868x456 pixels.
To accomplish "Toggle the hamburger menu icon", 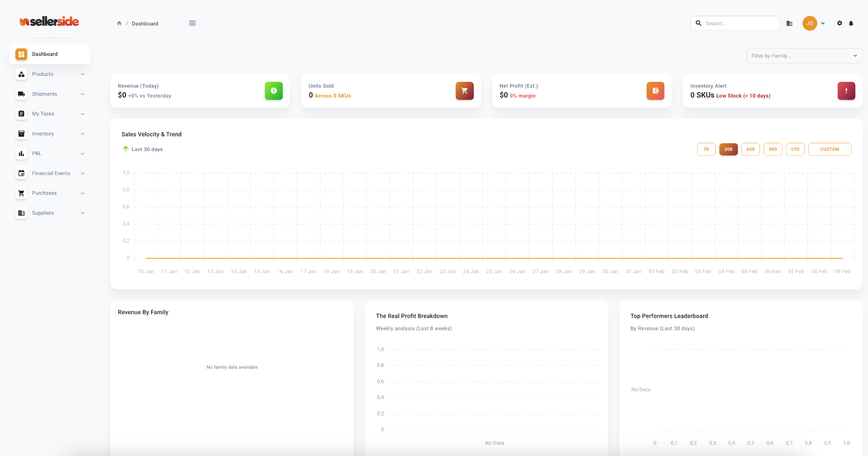I will coord(193,23).
